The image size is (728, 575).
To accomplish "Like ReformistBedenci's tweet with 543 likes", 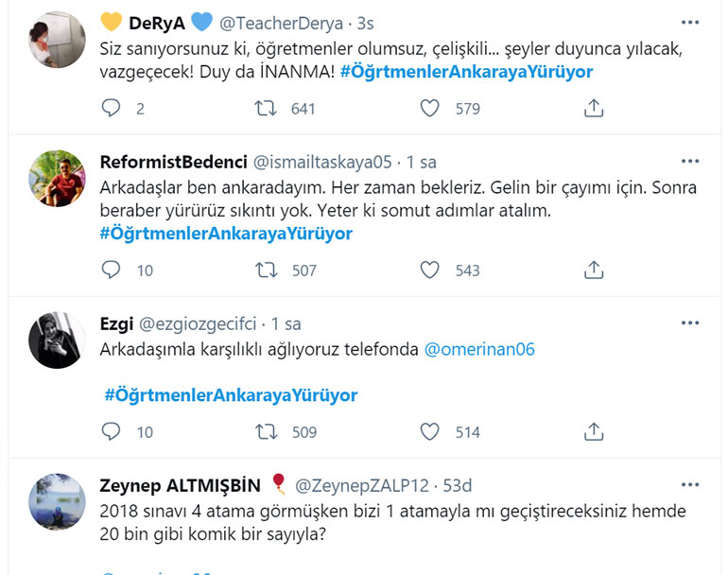I will pos(430,270).
